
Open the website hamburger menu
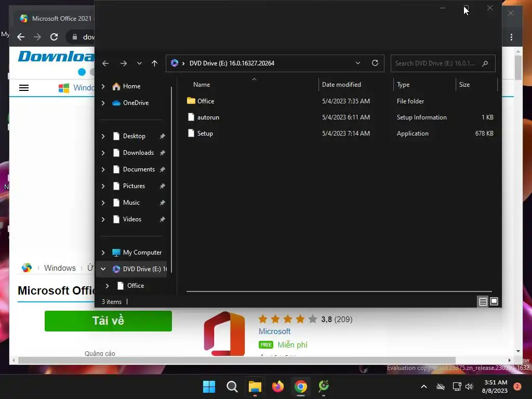(x=24, y=88)
